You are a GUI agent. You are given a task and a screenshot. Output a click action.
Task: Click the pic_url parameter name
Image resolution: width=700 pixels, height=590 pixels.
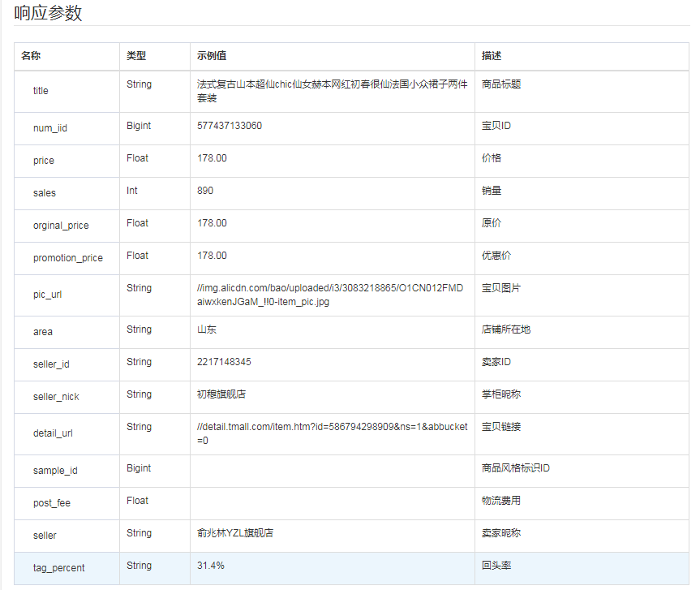(47, 295)
